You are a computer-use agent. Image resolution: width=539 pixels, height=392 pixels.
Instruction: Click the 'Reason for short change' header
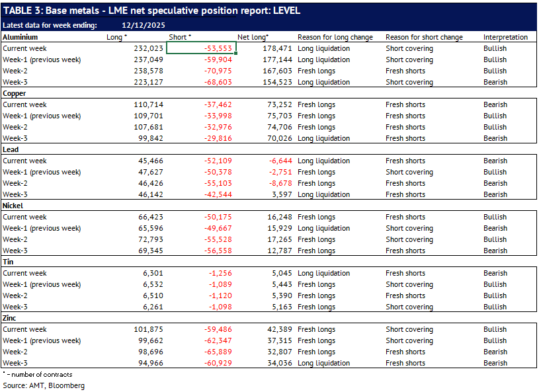pyautogui.click(x=423, y=37)
